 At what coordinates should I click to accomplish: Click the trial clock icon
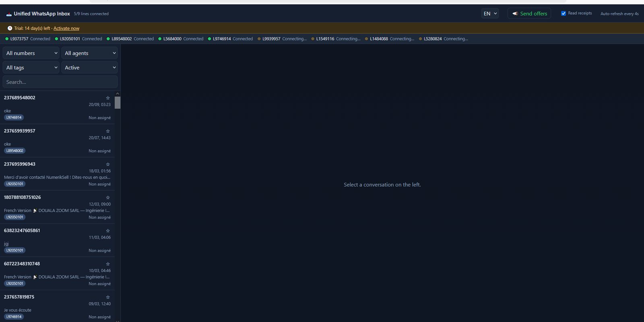[10, 28]
